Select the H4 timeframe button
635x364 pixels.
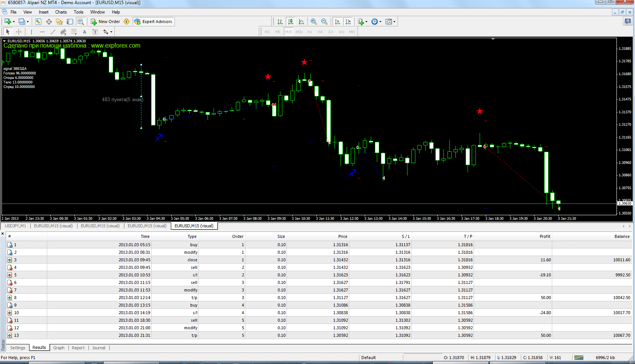click(x=320, y=32)
